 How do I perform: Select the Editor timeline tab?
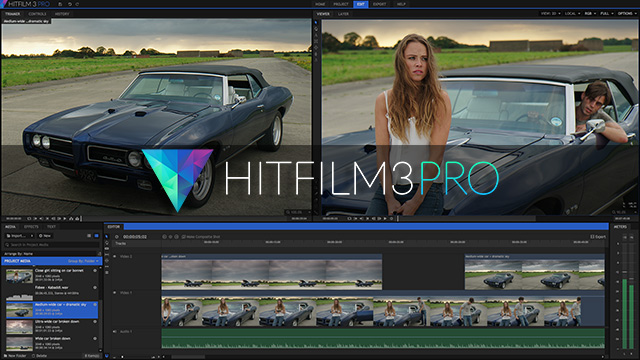coord(114,227)
